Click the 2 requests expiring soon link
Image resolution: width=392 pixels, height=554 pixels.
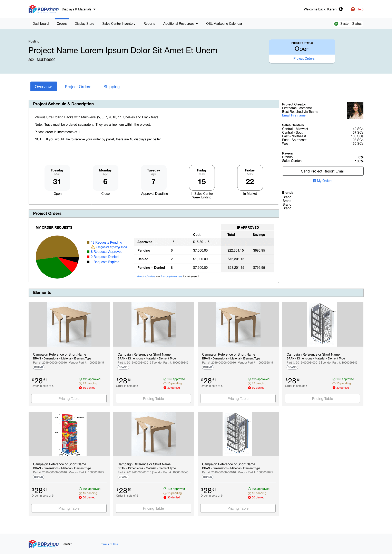tap(111, 247)
